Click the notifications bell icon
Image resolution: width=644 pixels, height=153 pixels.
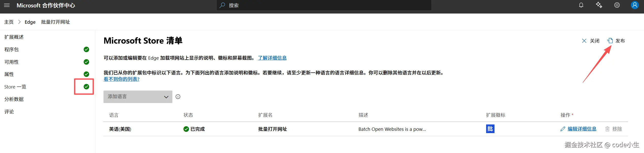coord(581,5)
